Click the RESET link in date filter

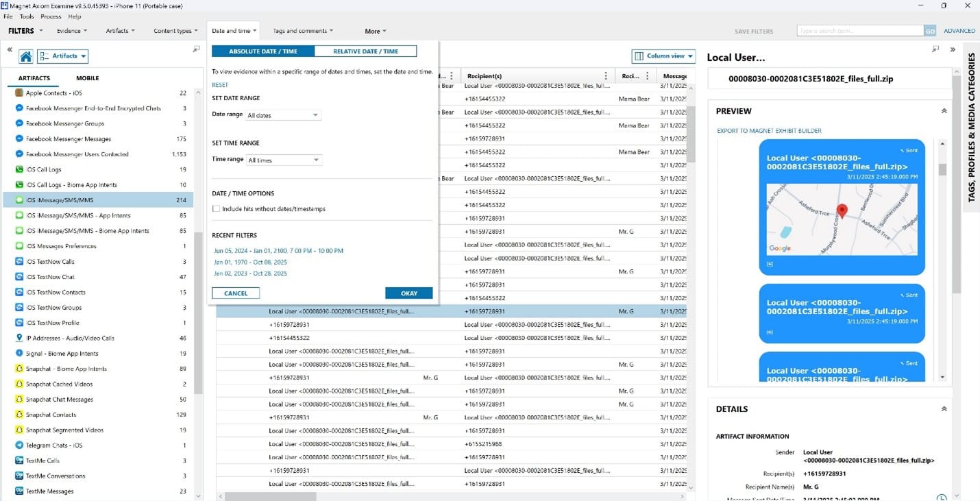click(220, 84)
